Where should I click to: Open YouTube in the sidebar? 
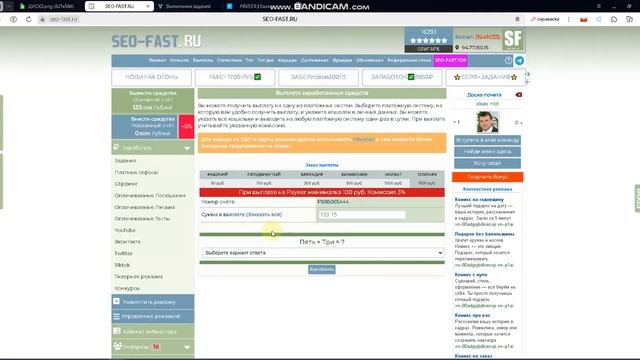pos(125,230)
